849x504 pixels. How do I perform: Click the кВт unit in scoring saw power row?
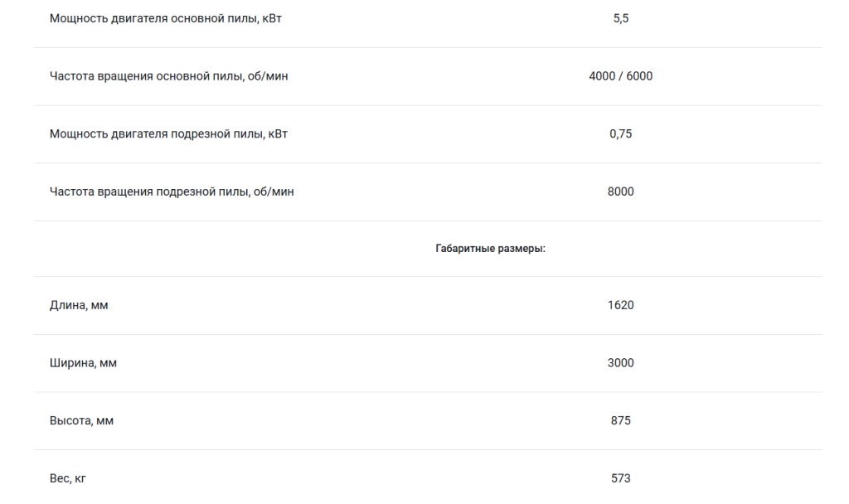click(278, 133)
